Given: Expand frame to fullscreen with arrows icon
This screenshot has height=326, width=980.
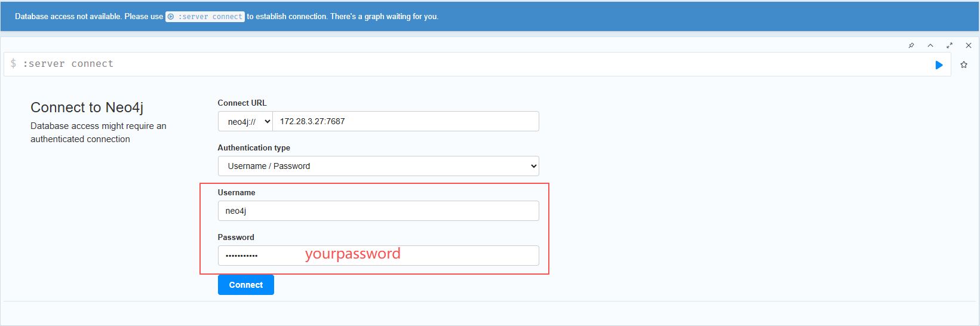Looking at the screenshot, I should [950, 45].
